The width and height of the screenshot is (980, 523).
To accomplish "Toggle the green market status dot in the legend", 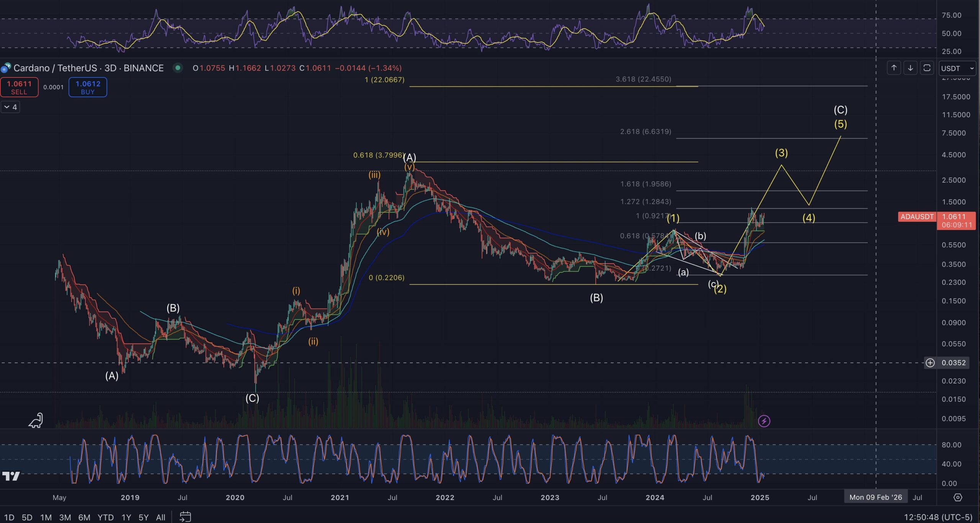I will (178, 68).
